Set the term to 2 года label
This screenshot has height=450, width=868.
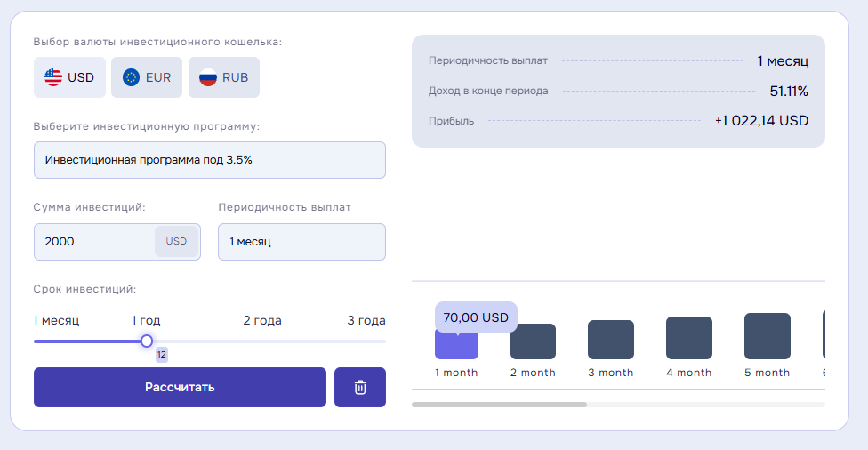click(262, 320)
